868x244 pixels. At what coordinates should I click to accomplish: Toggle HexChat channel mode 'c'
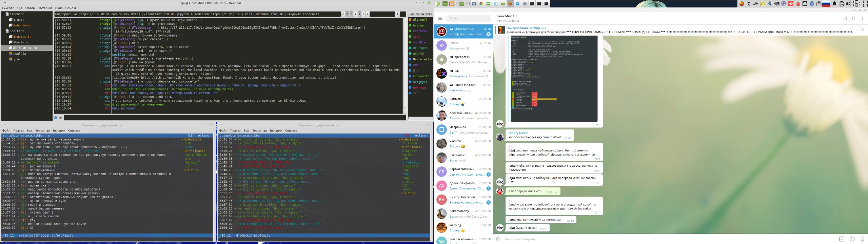[343, 14]
